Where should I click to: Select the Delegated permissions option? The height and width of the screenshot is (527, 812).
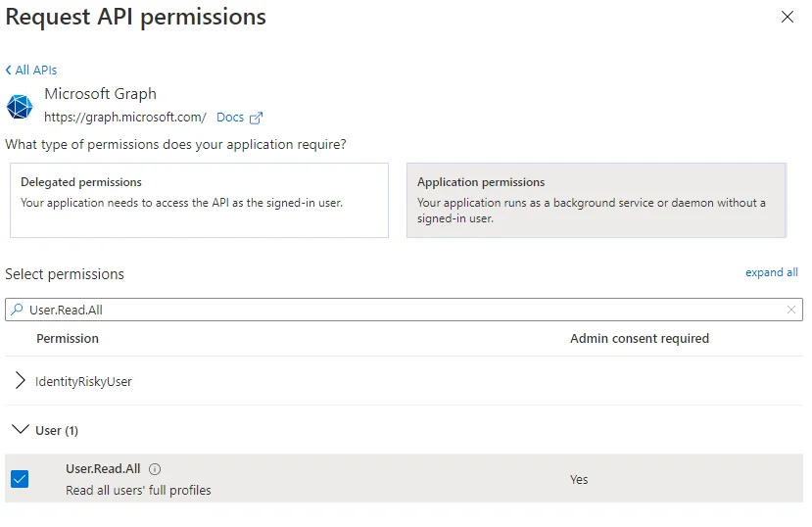point(199,200)
